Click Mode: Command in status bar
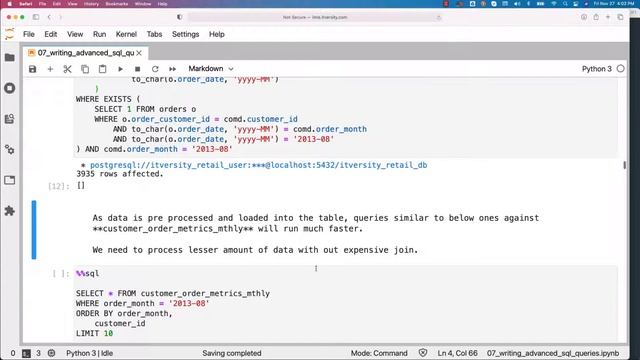 (379, 353)
